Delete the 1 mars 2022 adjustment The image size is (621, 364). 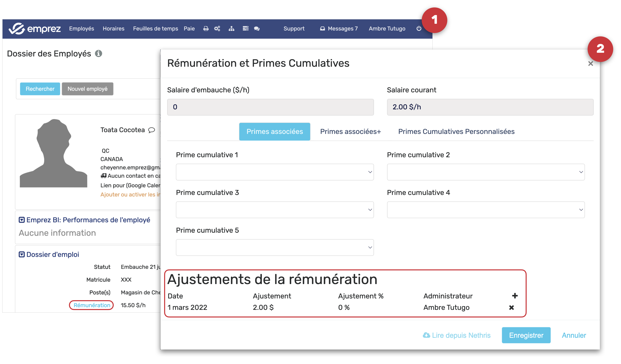pos(512,307)
